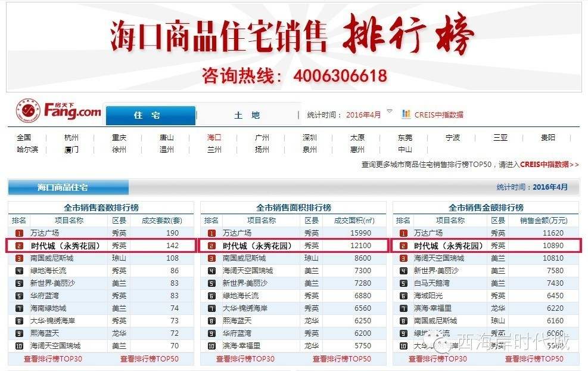
Task: Click the CREIS bar chart icon
Action: [x=406, y=114]
